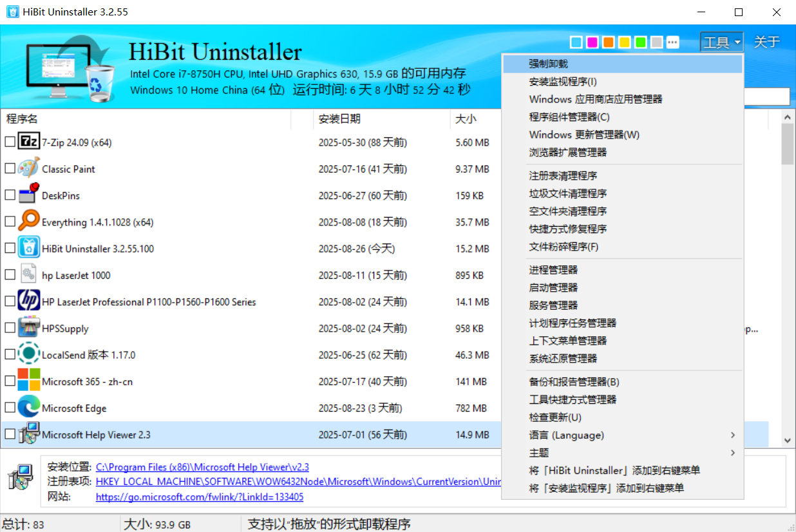Click the search input field
796x532 pixels.
click(x=767, y=97)
